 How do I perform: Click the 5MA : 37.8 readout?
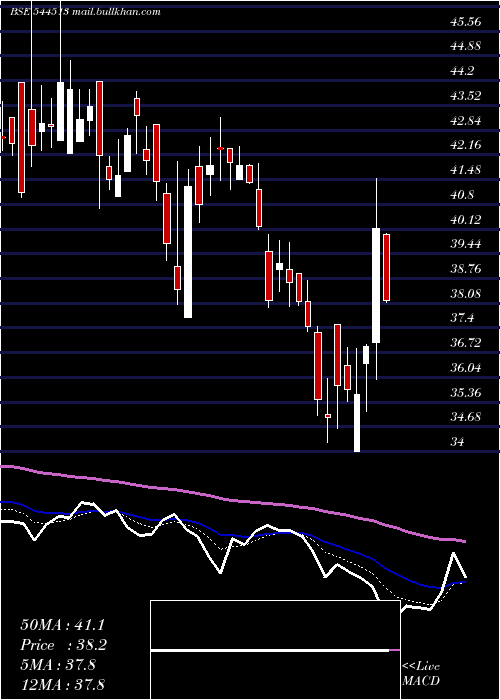click(58, 665)
